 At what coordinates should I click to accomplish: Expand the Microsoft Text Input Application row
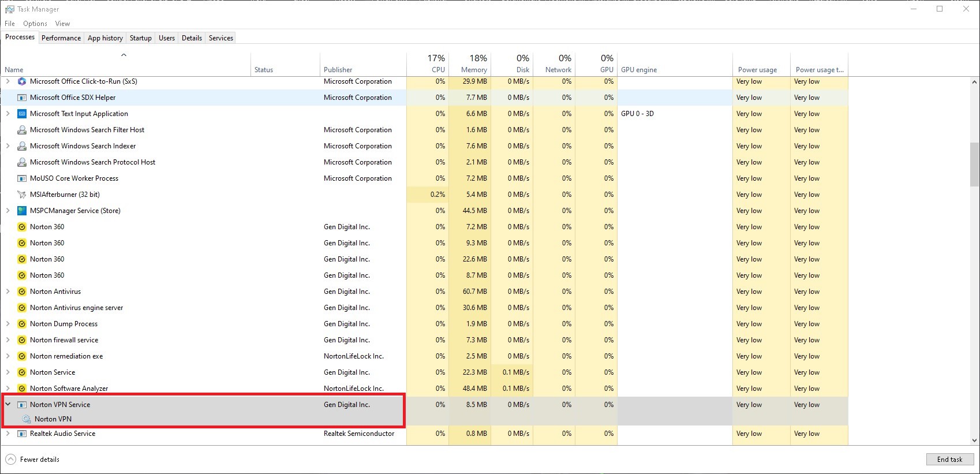coord(8,114)
